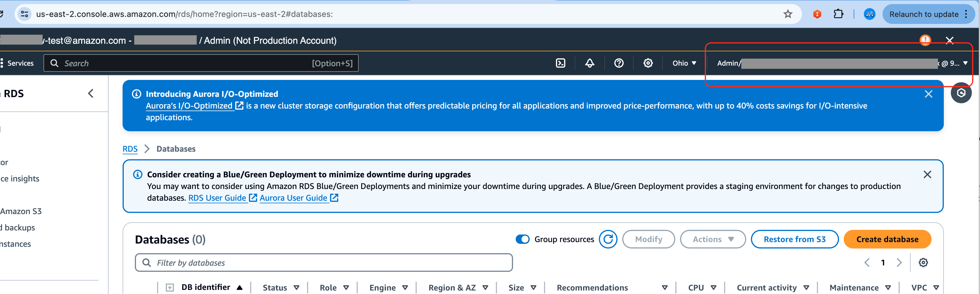Click the info icon in Aurora banner

click(x=136, y=94)
